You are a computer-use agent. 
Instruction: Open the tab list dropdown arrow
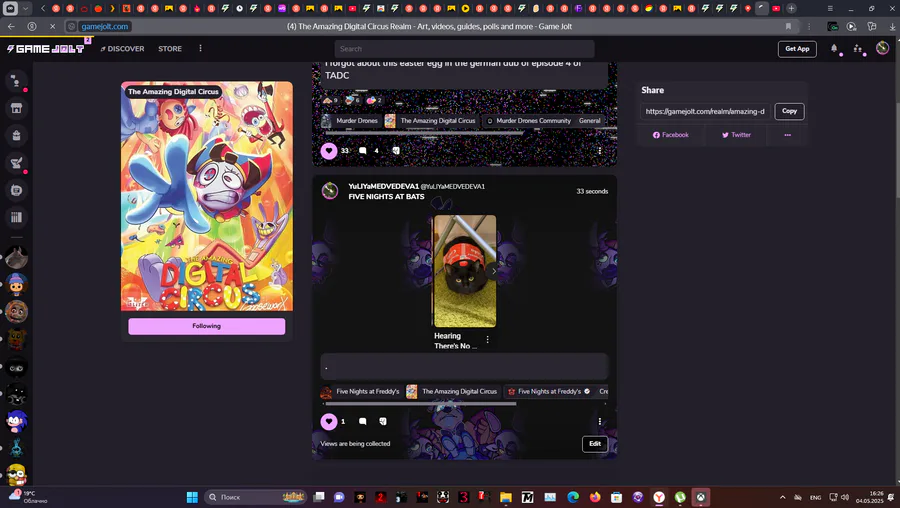pyautogui.click(x=25, y=9)
